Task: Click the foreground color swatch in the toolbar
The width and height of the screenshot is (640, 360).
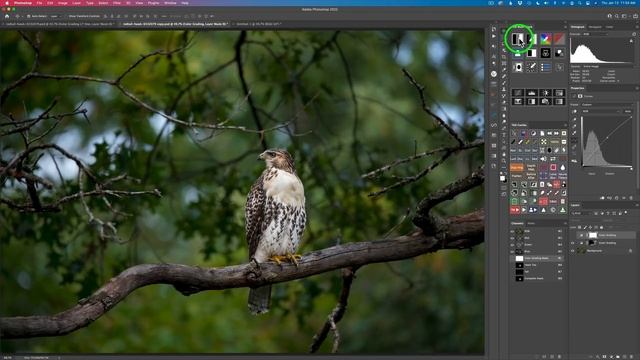Action: click(502, 178)
